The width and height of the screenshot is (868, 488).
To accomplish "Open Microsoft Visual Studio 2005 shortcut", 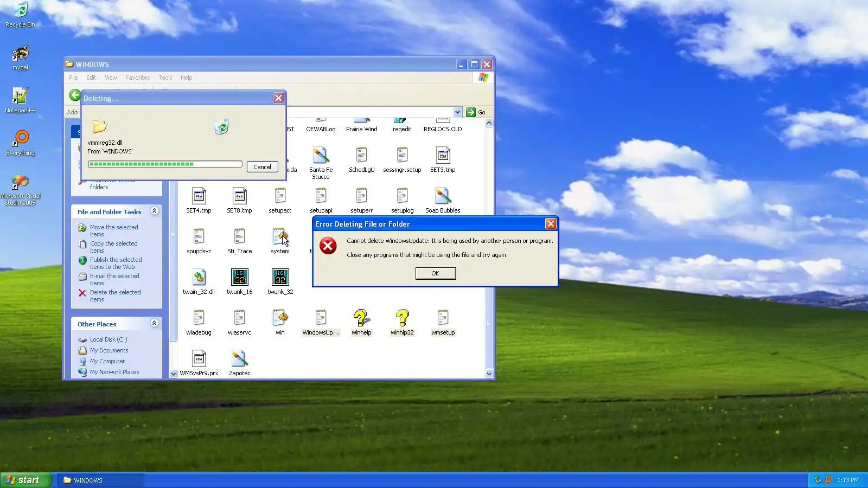I will [x=20, y=189].
